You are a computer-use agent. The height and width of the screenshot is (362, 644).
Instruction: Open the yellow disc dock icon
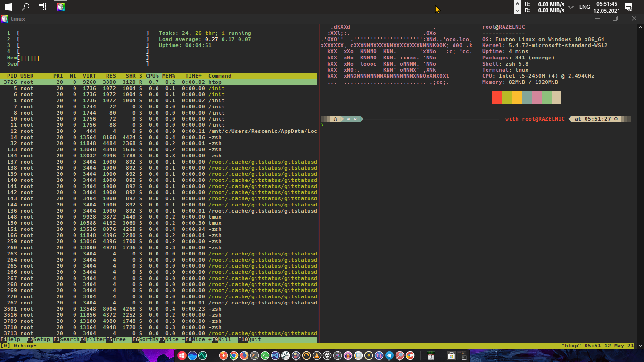369,355
